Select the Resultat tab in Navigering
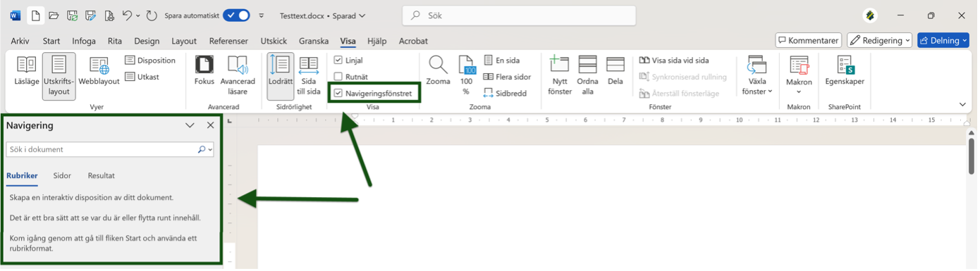Image resolution: width=980 pixels, height=271 pixels. [x=102, y=176]
